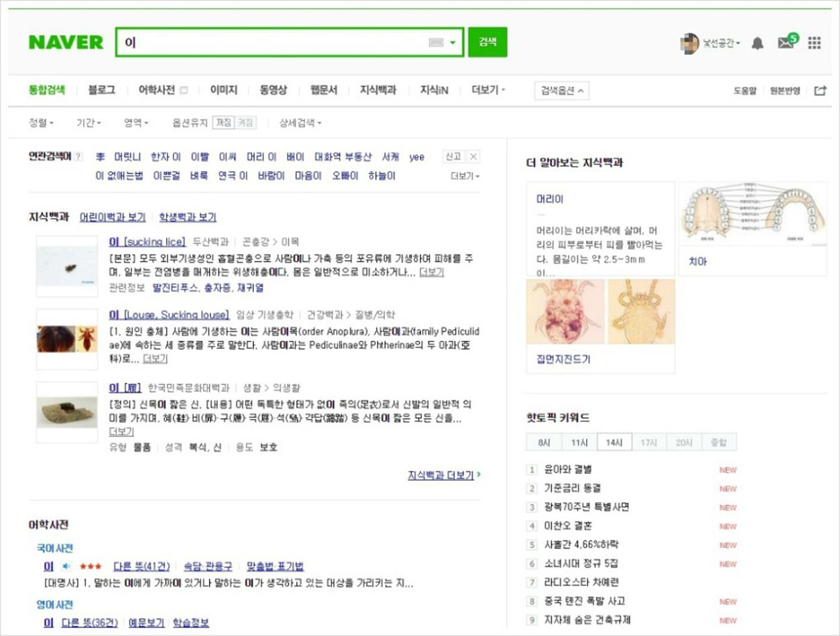
Task: Expand the 더보기 tab dropdown
Action: [x=489, y=89]
